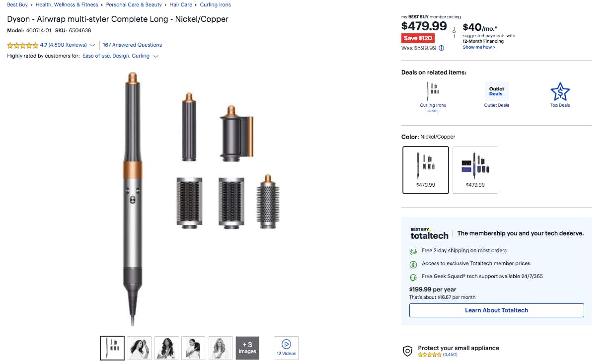The image size is (616, 364).
Task: Click the Totaltech logo
Action: coord(429,233)
